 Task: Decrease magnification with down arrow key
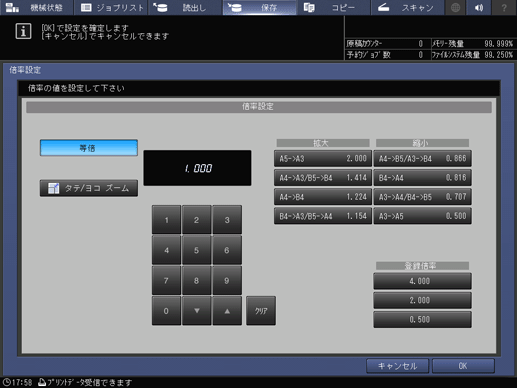tap(196, 311)
